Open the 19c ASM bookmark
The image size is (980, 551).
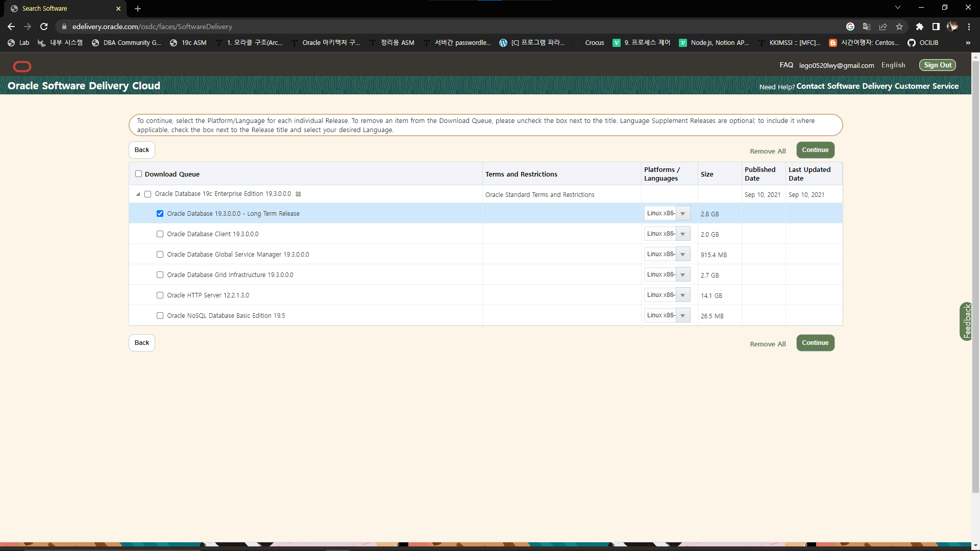(x=188, y=43)
